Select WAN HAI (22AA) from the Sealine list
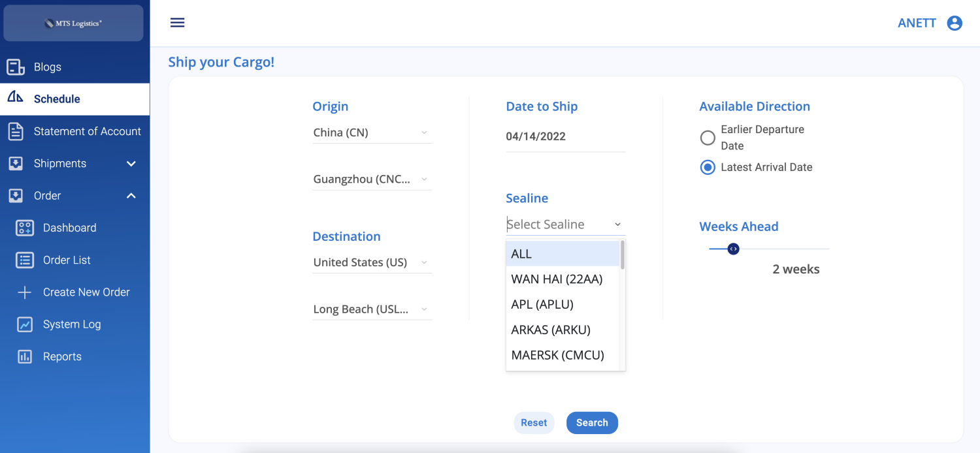 557,279
